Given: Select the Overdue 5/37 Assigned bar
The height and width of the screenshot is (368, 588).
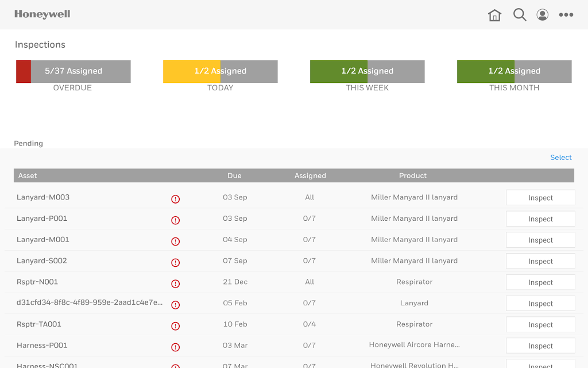Looking at the screenshot, I should point(73,71).
